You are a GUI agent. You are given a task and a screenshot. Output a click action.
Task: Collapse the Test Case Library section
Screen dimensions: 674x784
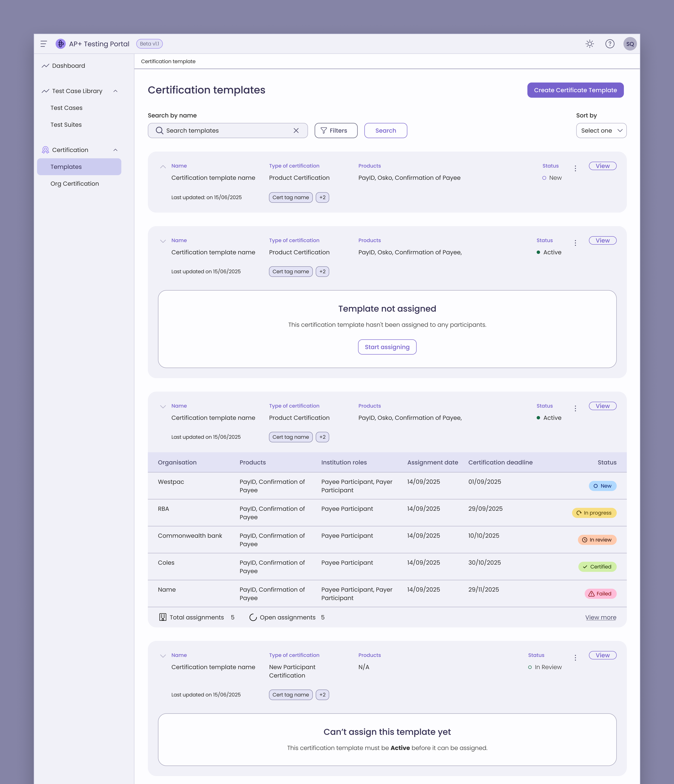pyautogui.click(x=115, y=91)
